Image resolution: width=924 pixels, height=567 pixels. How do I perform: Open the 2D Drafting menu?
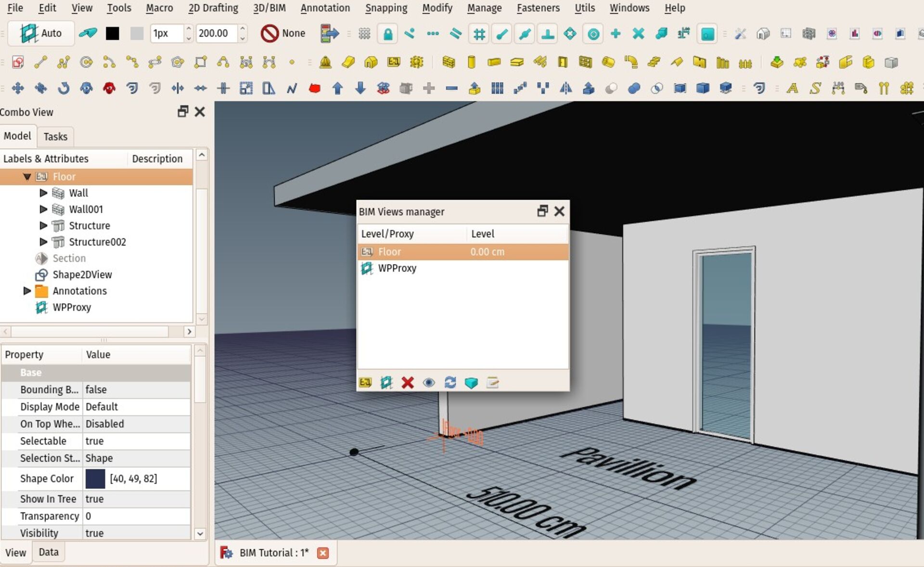pos(213,8)
